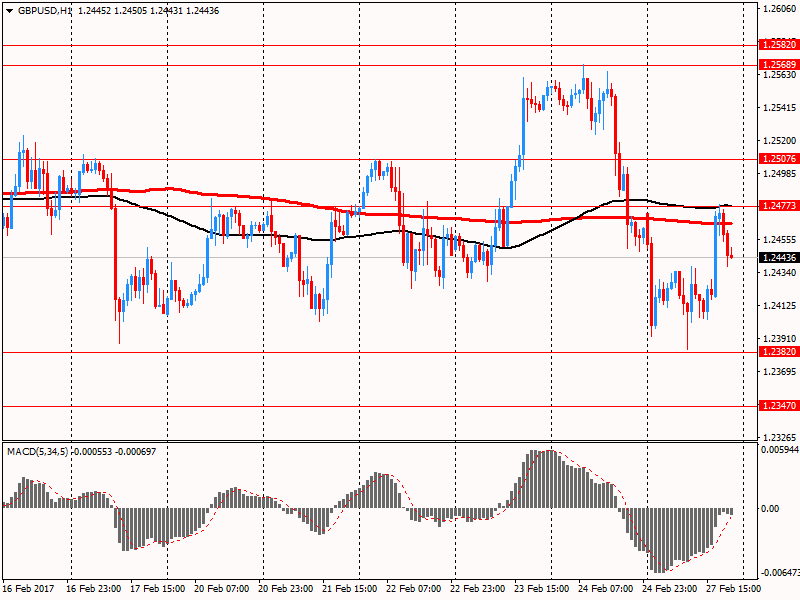Click the 1.25076 red price level label
The height and width of the screenshot is (600, 800).
[779, 159]
